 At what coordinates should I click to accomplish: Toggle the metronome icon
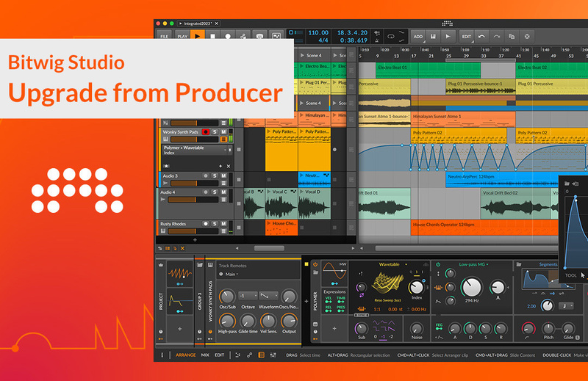(x=377, y=40)
